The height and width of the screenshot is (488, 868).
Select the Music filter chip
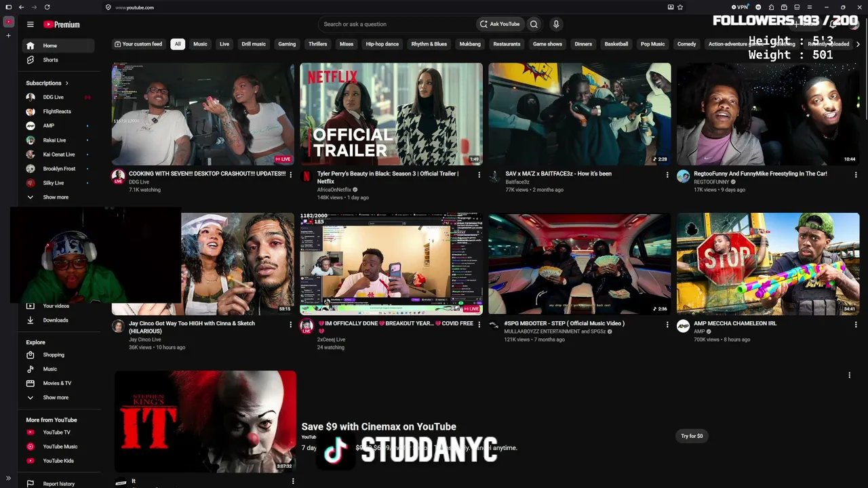coord(200,44)
